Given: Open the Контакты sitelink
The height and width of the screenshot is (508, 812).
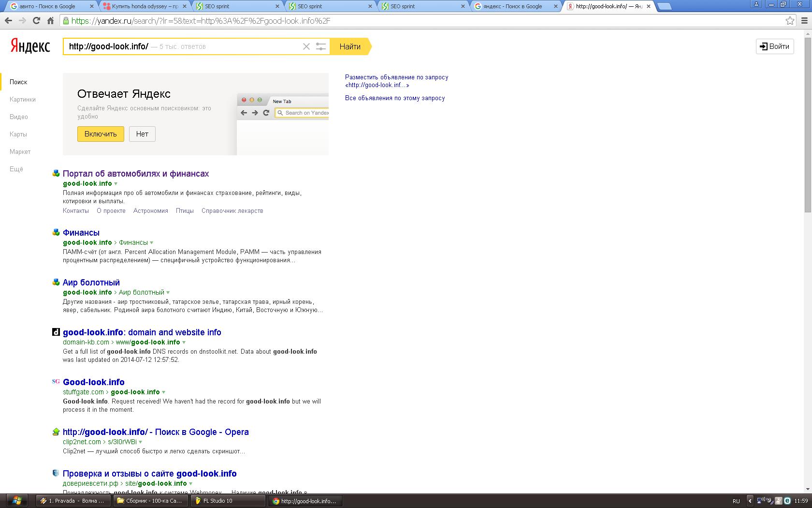Looking at the screenshot, I should click(76, 210).
